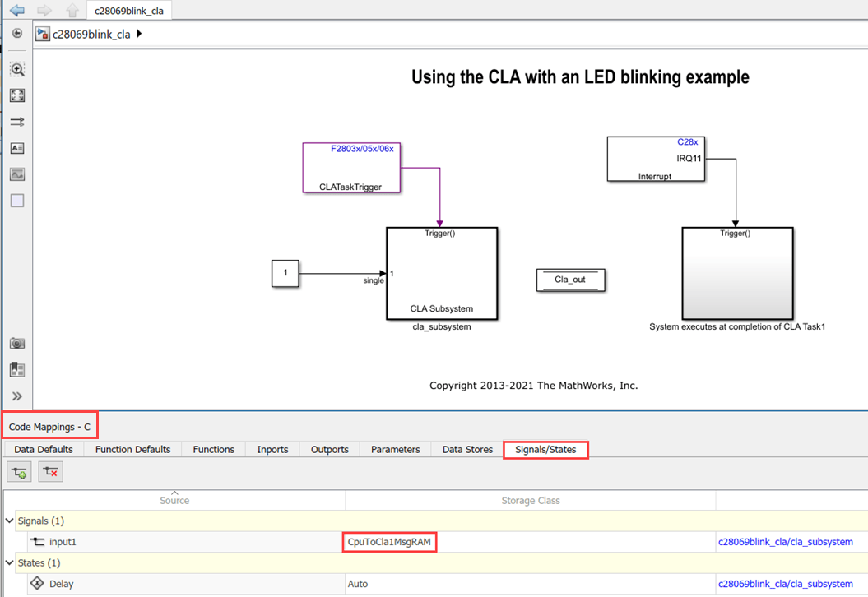
Task: Switch to the Parameters tab
Action: [x=395, y=449]
